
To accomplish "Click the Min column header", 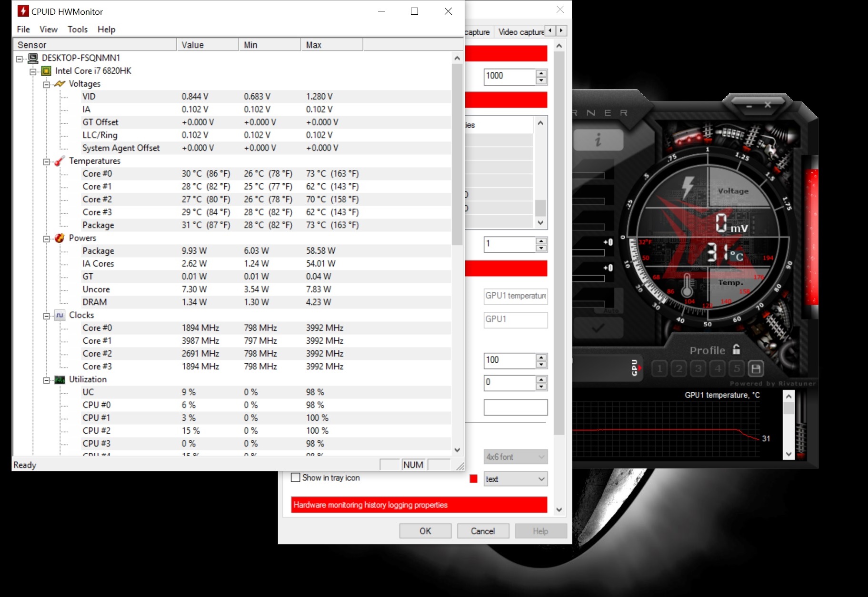I will click(x=270, y=45).
